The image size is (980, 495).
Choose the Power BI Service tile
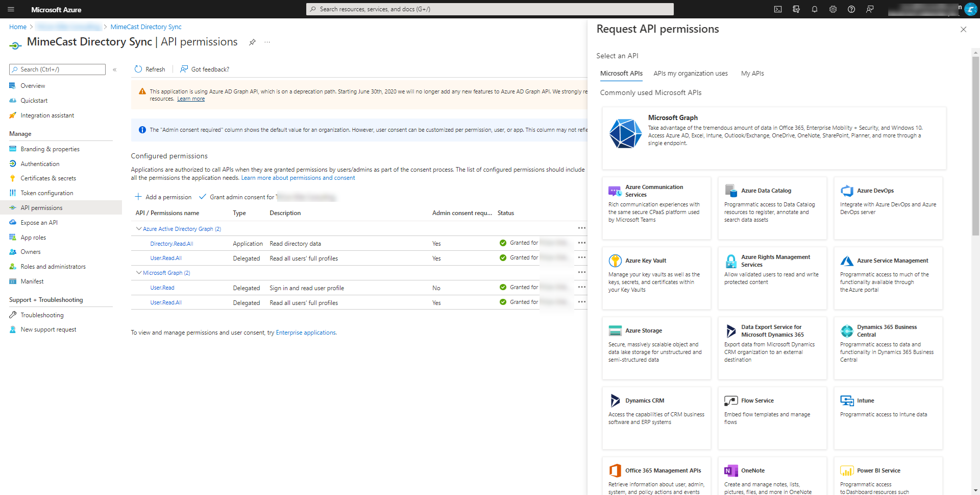888,476
